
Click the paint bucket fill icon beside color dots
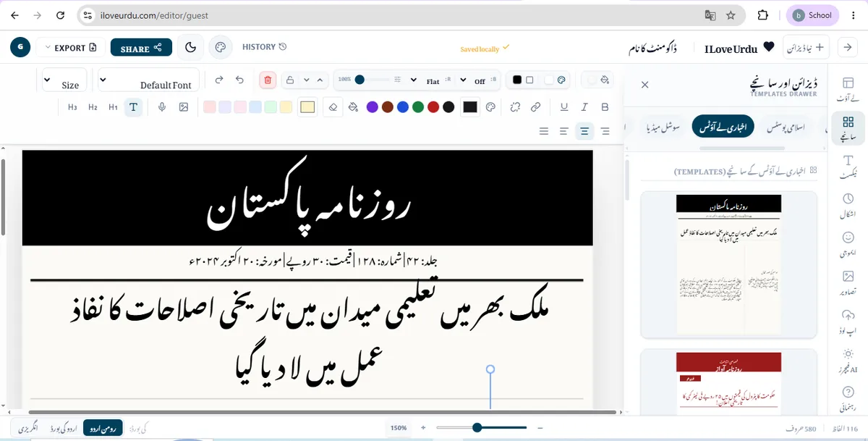pyautogui.click(x=353, y=107)
